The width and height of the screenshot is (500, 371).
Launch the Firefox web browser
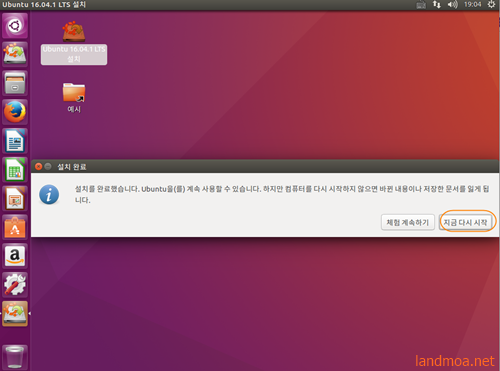tap(15, 112)
